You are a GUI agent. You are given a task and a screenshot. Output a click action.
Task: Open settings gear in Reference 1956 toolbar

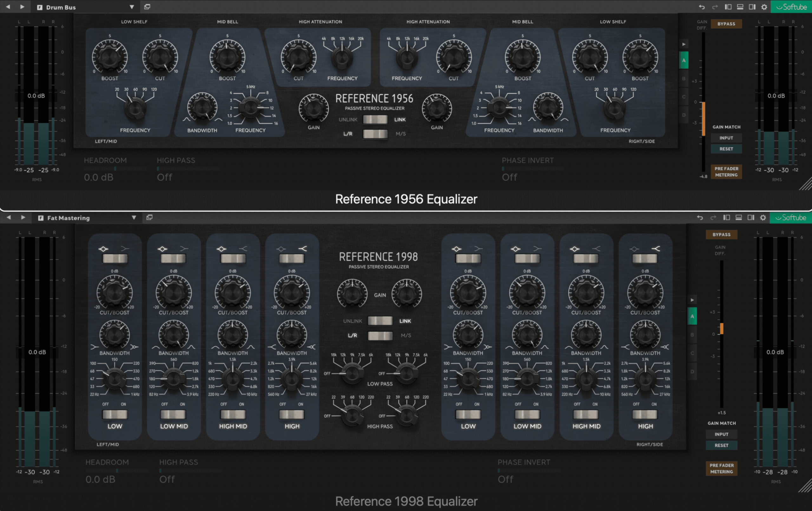pos(764,7)
